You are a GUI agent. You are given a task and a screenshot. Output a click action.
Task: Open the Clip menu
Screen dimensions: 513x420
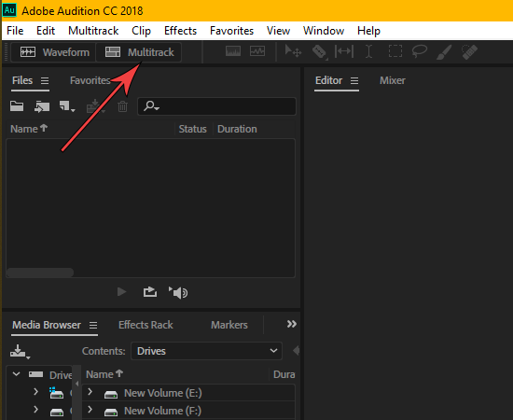pyautogui.click(x=141, y=31)
